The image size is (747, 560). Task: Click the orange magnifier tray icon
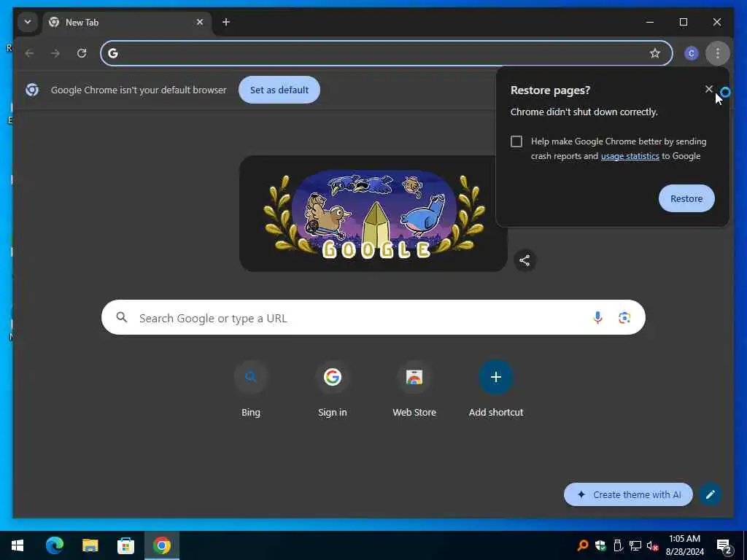[x=583, y=545]
